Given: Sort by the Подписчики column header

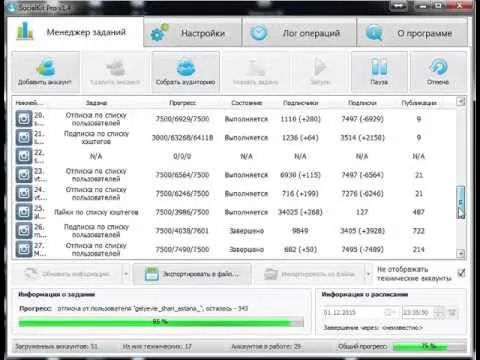Looking at the screenshot, I should (x=301, y=103).
